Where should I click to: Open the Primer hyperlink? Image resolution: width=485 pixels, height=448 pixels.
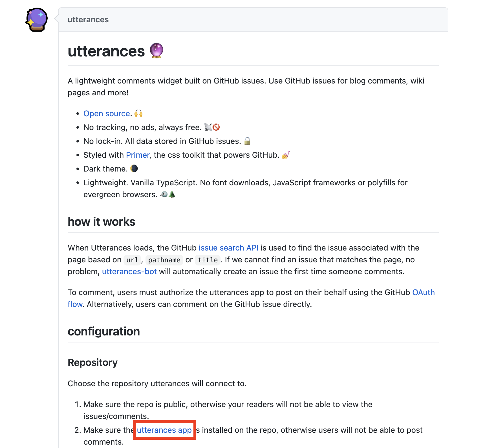click(x=137, y=155)
